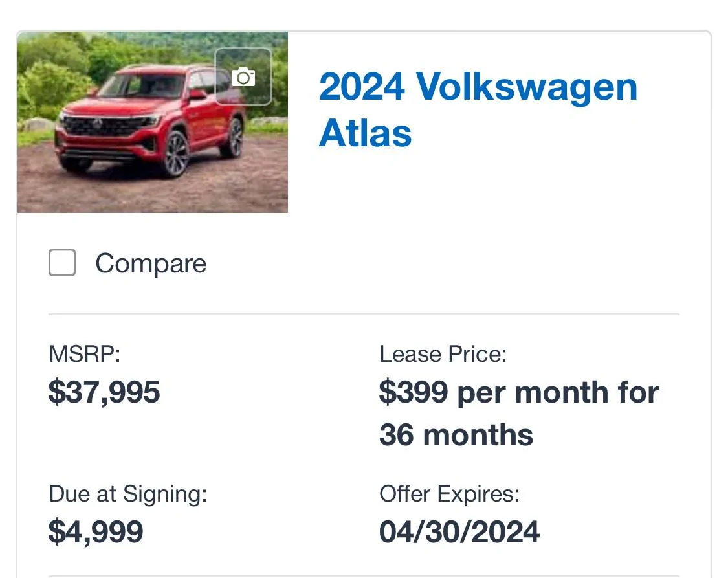Image resolution: width=728 pixels, height=578 pixels.
Task: Select the MSRP label
Action: pos(85,354)
